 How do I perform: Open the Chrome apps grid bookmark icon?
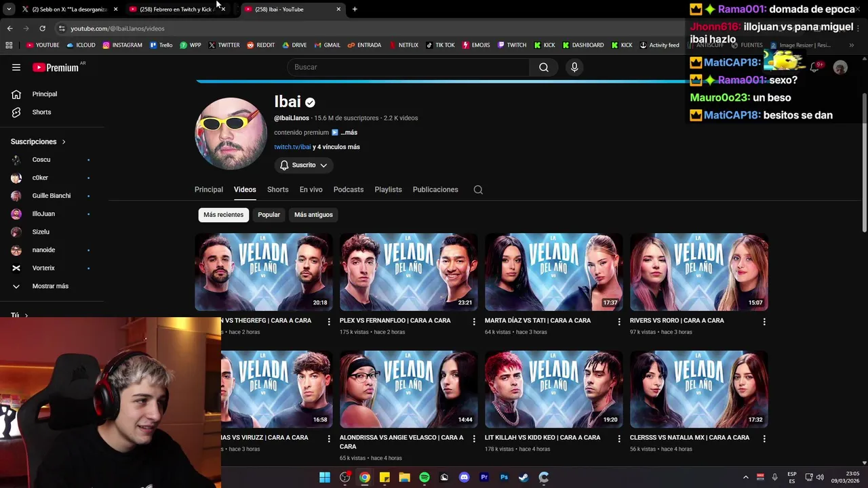pos(9,45)
